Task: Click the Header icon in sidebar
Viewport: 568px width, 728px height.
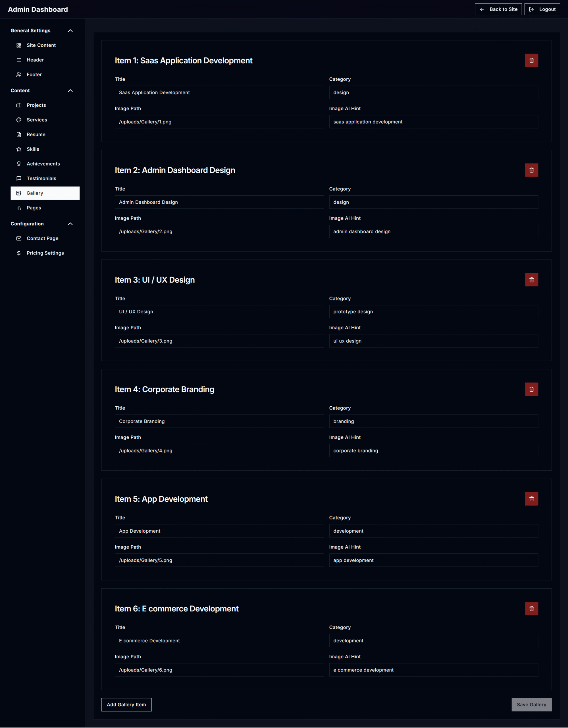Action: [x=19, y=60]
